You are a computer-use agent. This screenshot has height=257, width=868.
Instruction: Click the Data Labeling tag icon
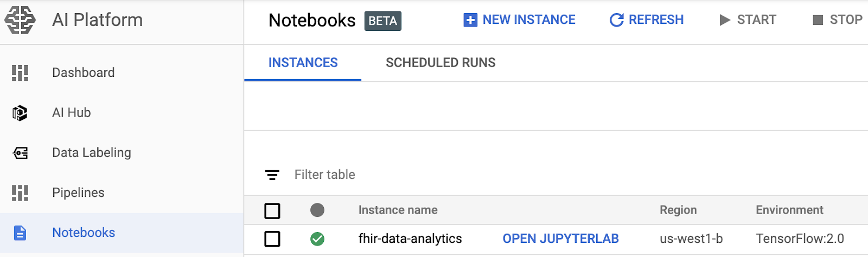tap(20, 153)
